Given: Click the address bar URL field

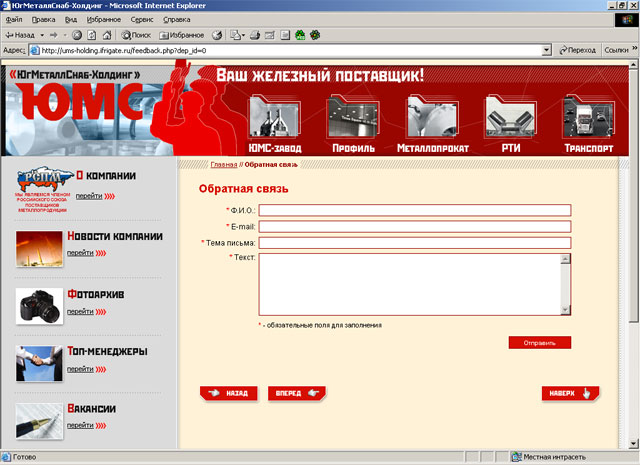Looking at the screenshot, I should pyautogui.click(x=286, y=50).
